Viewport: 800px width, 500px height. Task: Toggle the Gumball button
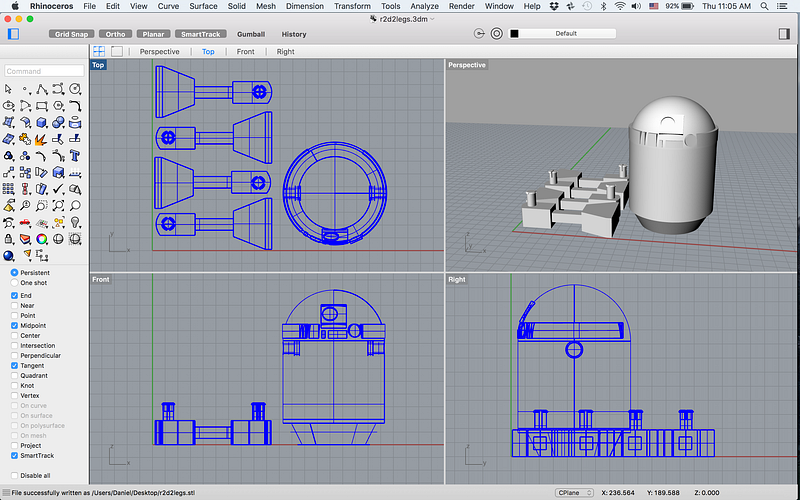coord(251,34)
